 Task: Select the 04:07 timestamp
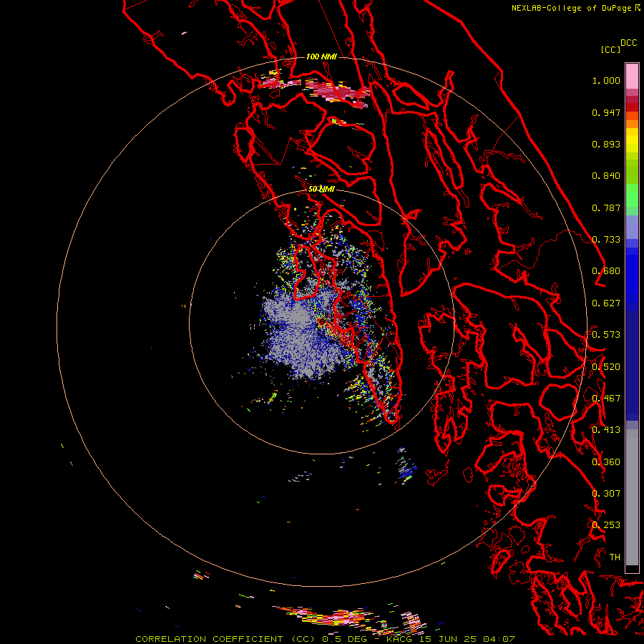[x=499, y=639]
